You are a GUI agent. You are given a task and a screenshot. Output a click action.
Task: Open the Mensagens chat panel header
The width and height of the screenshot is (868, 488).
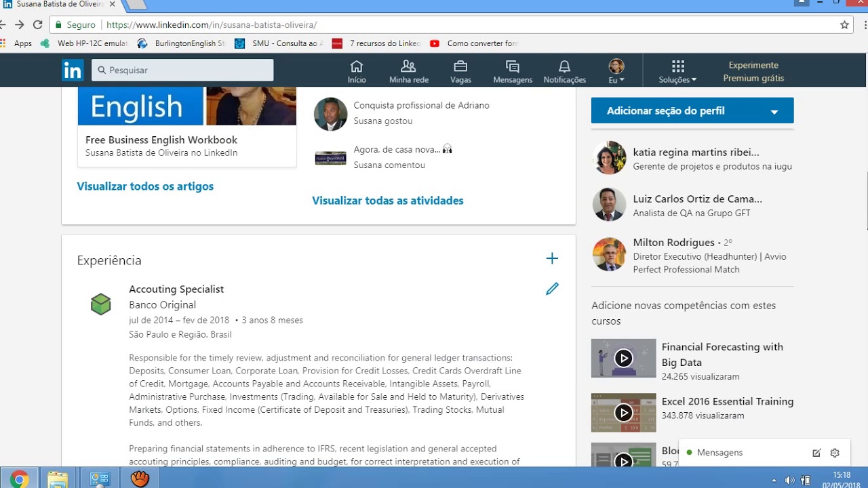pos(719,452)
